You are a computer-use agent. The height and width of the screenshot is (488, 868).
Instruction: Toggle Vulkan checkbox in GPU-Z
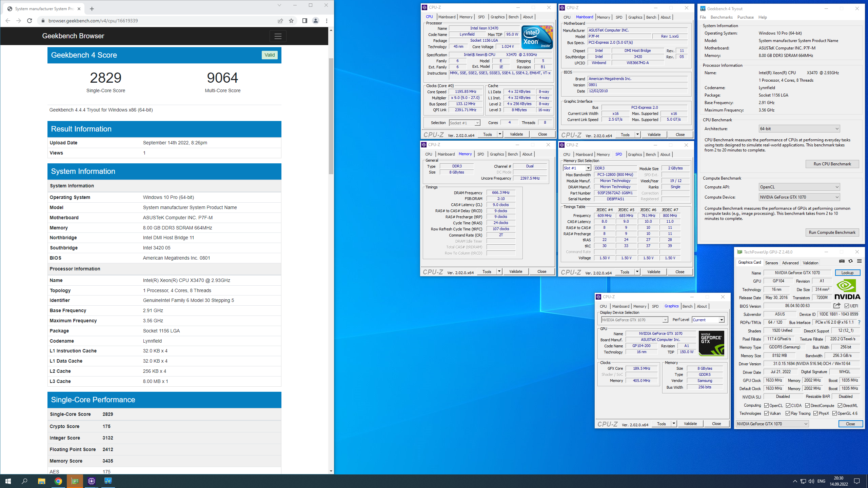click(766, 413)
